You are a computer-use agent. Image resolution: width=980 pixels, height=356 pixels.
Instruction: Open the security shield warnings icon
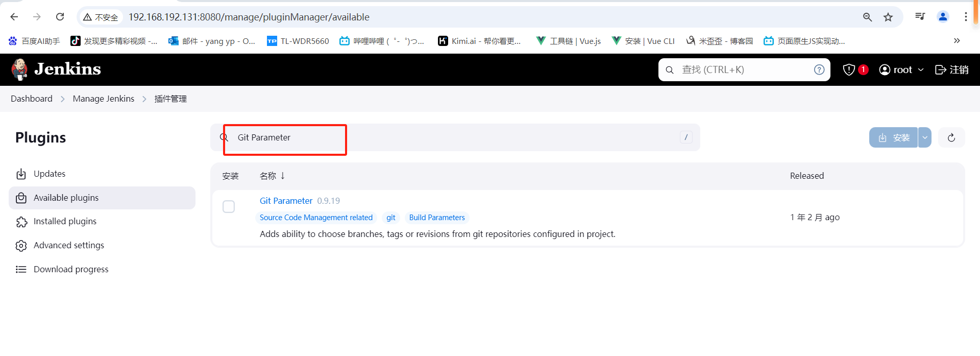pos(849,69)
